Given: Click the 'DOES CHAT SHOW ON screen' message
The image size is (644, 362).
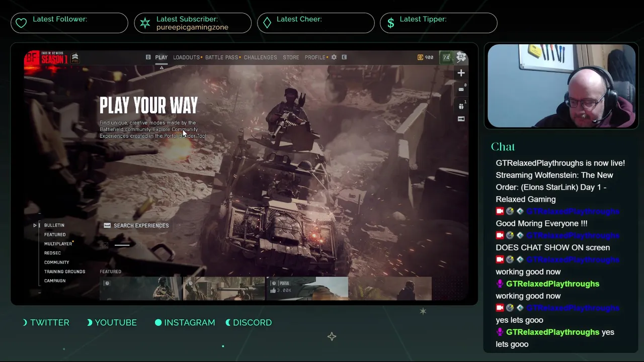Looking at the screenshot, I should 552,247.
